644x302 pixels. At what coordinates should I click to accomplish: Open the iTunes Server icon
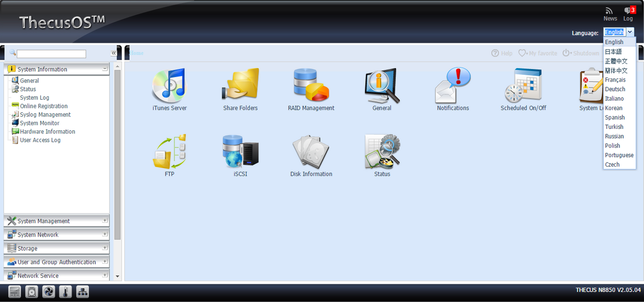coord(169,87)
